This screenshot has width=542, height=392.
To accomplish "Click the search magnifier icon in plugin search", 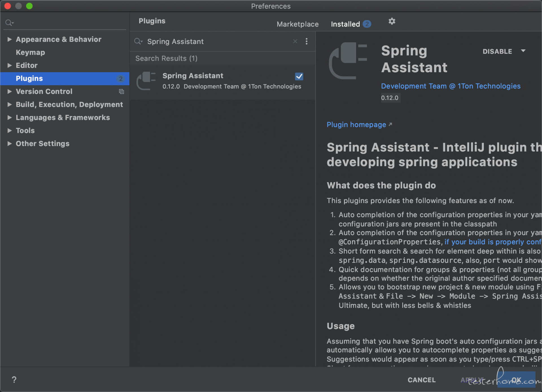I will click(x=138, y=41).
